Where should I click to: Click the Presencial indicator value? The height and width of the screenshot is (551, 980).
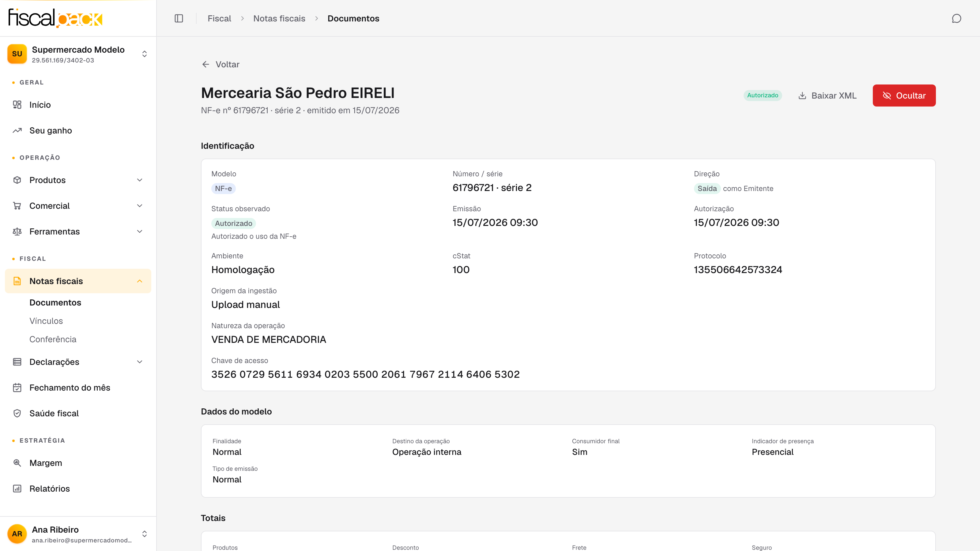(x=772, y=452)
